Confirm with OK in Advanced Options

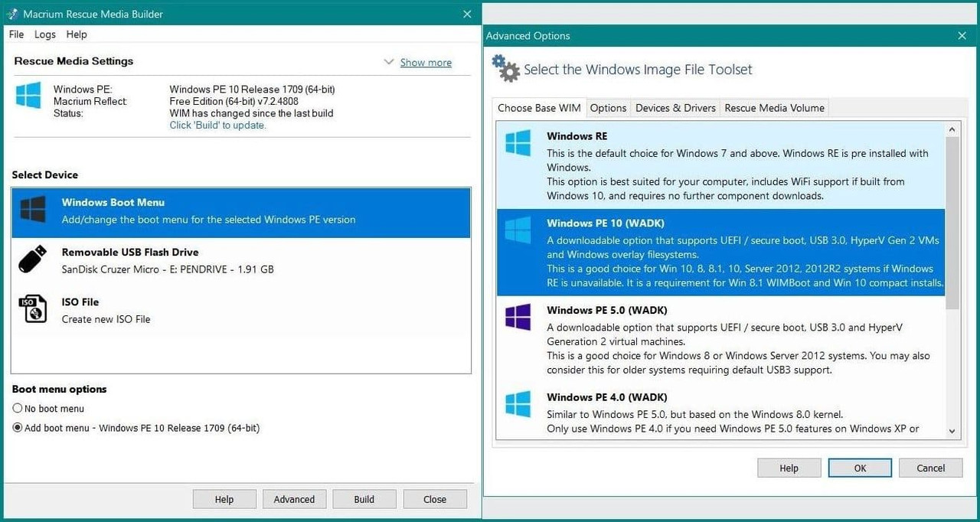[860, 468]
